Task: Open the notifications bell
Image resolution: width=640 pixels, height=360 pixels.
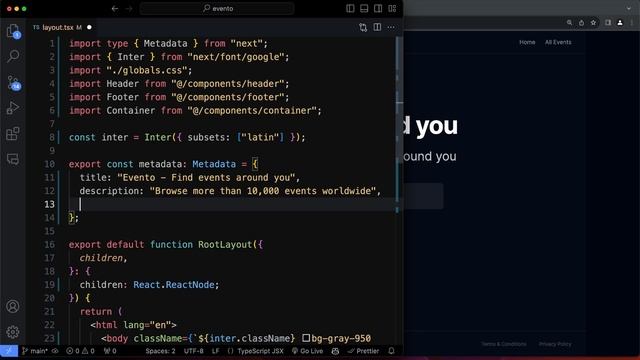Action: tap(391, 351)
